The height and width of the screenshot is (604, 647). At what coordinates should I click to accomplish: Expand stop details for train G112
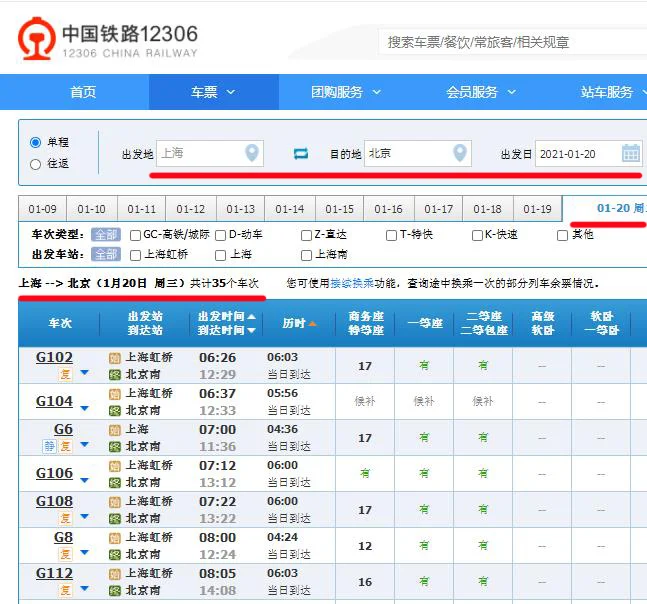(x=85, y=588)
